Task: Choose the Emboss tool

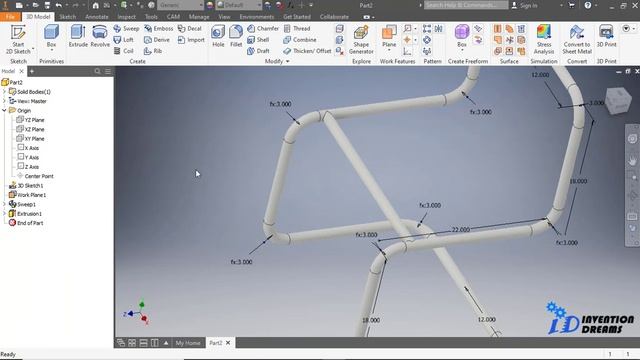Action: point(158,29)
